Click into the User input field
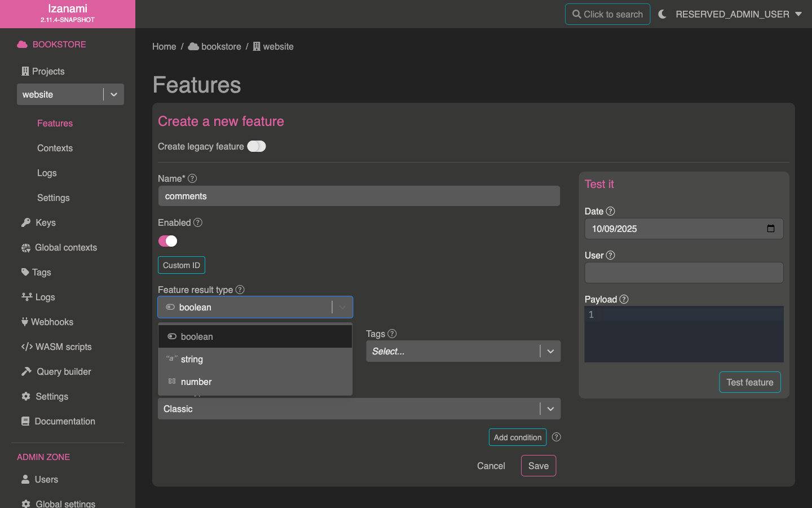This screenshot has height=508, width=812. pos(683,273)
